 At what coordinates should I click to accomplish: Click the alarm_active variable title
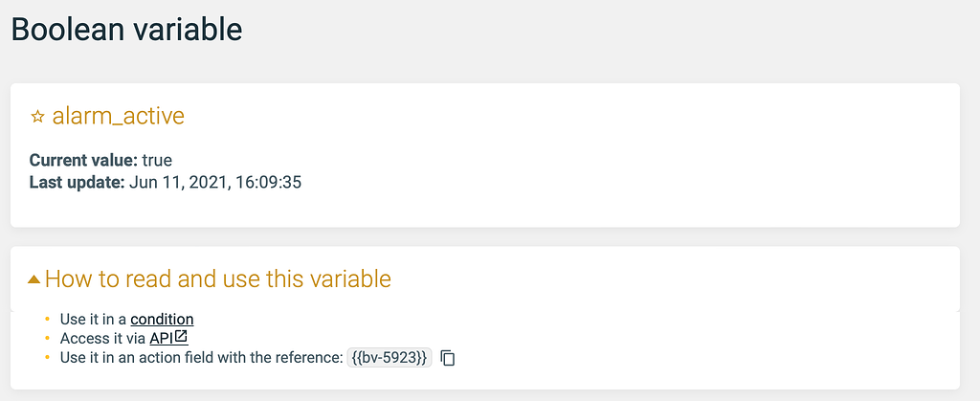[x=118, y=117]
